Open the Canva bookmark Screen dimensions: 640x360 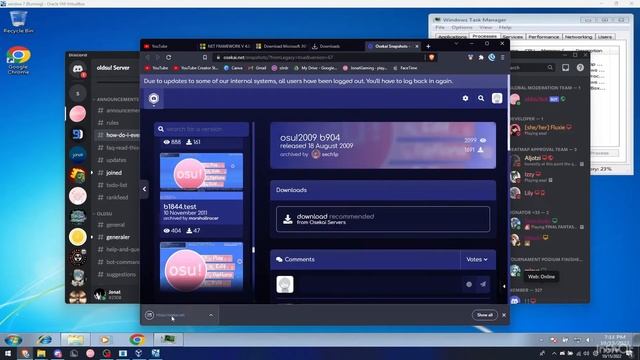233,68
